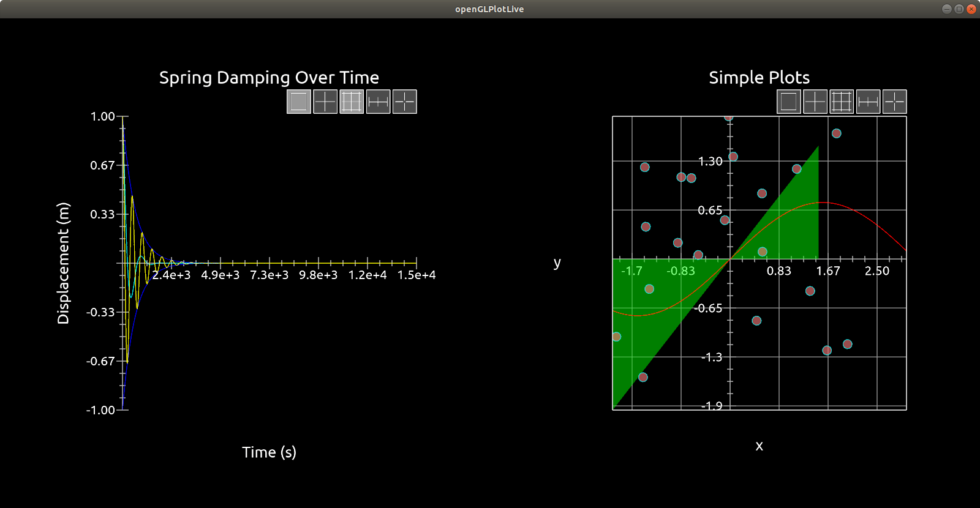The width and height of the screenshot is (980, 508).
Task: Click the 1.30 tick label in Simple Plots
Action: tap(710, 161)
